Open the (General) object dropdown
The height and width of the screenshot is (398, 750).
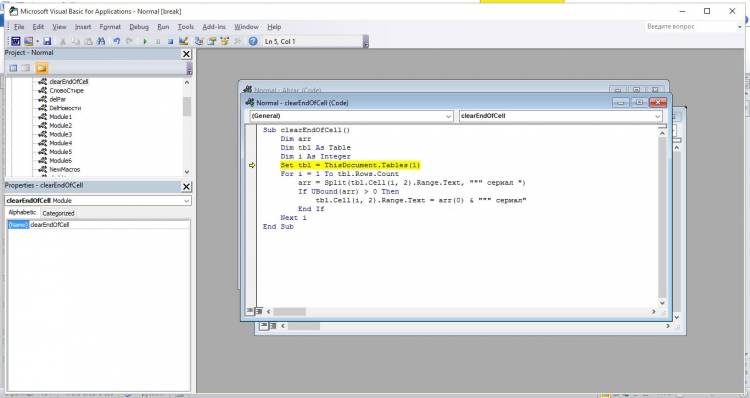[x=448, y=116]
